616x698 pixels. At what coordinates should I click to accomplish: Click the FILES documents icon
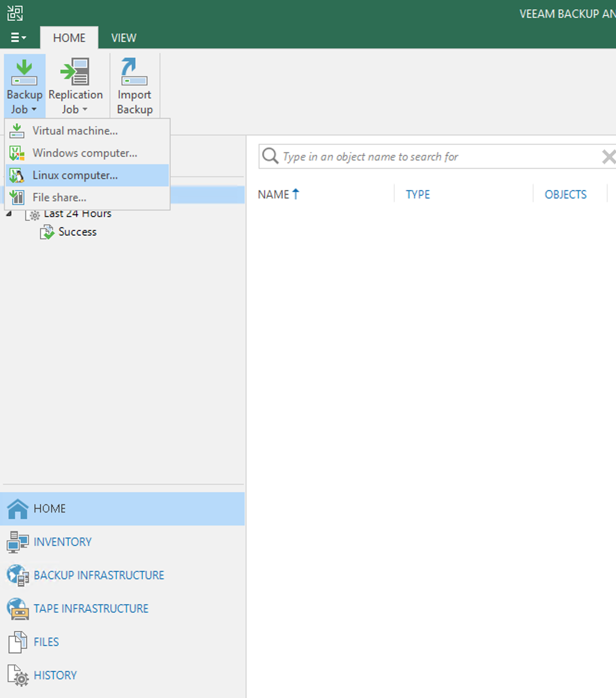point(18,642)
